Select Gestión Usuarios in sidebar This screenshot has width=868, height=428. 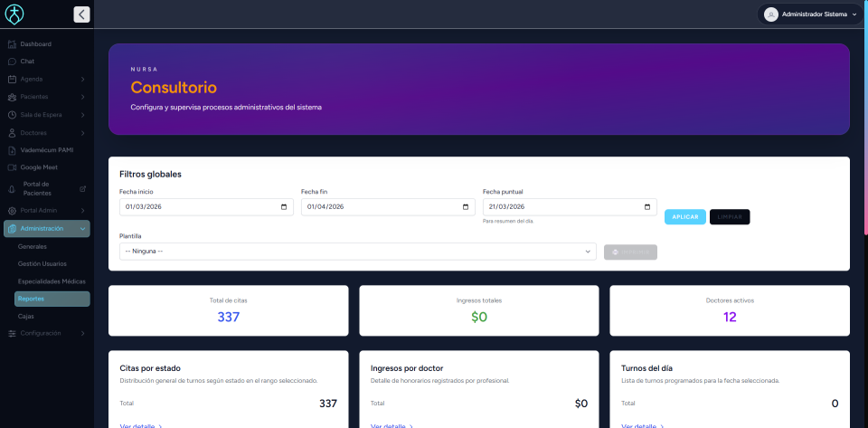tap(42, 263)
